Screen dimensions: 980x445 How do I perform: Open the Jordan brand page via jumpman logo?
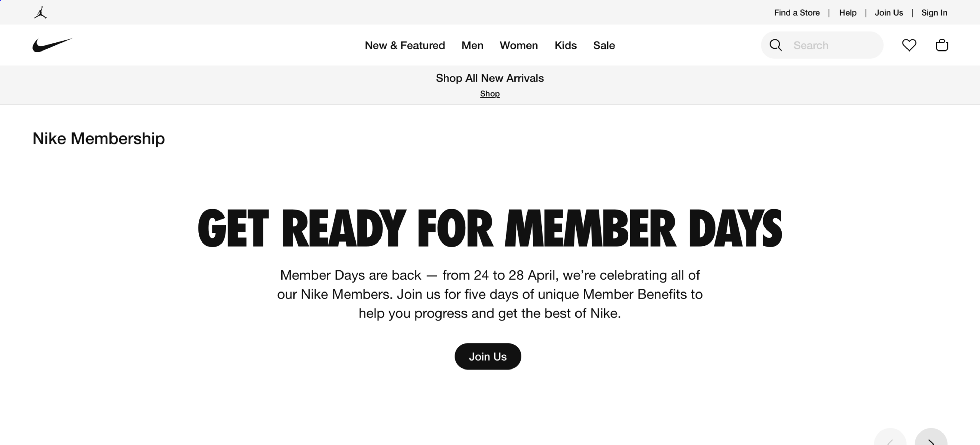tap(40, 12)
